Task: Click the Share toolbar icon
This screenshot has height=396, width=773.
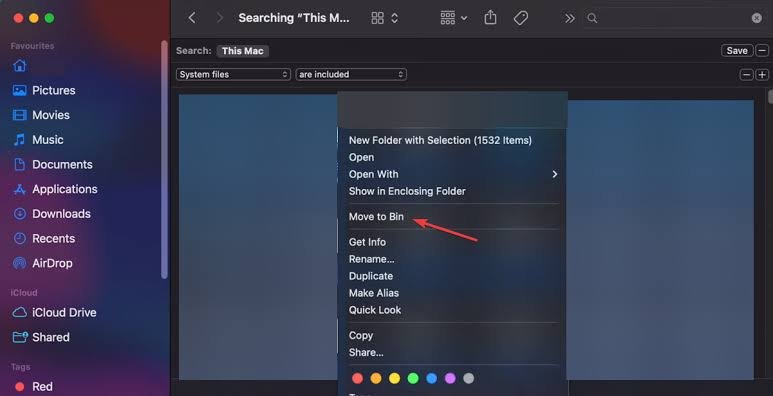Action: tap(490, 18)
